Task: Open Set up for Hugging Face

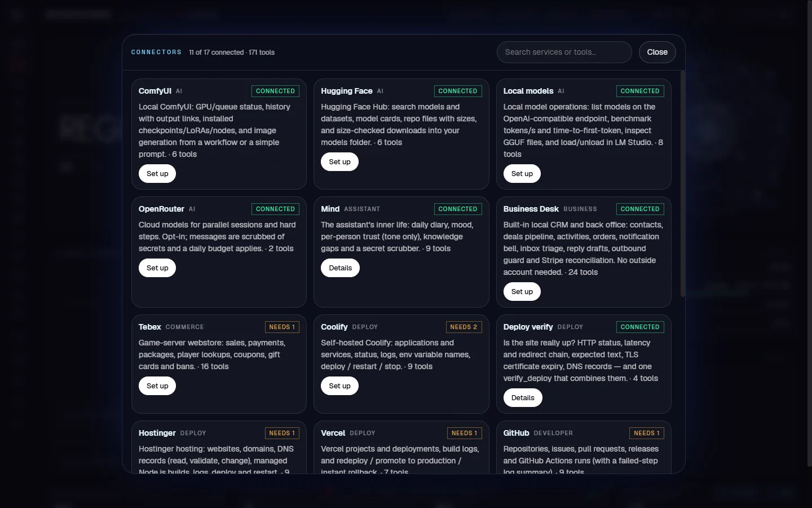Action: (x=339, y=162)
